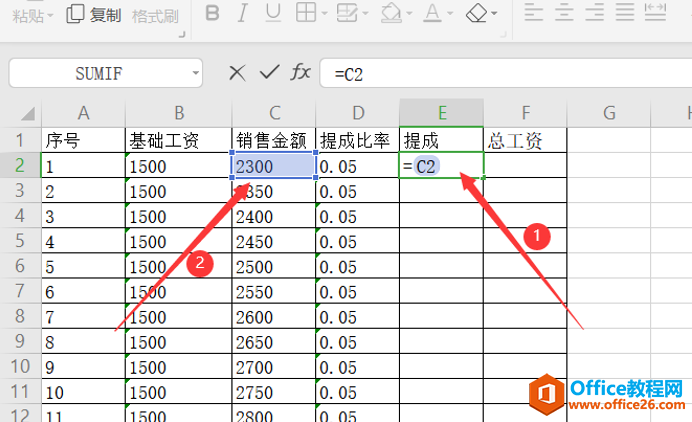Open clipboard group dialog launcher
The width and height of the screenshot is (692, 422).
pos(182,34)
